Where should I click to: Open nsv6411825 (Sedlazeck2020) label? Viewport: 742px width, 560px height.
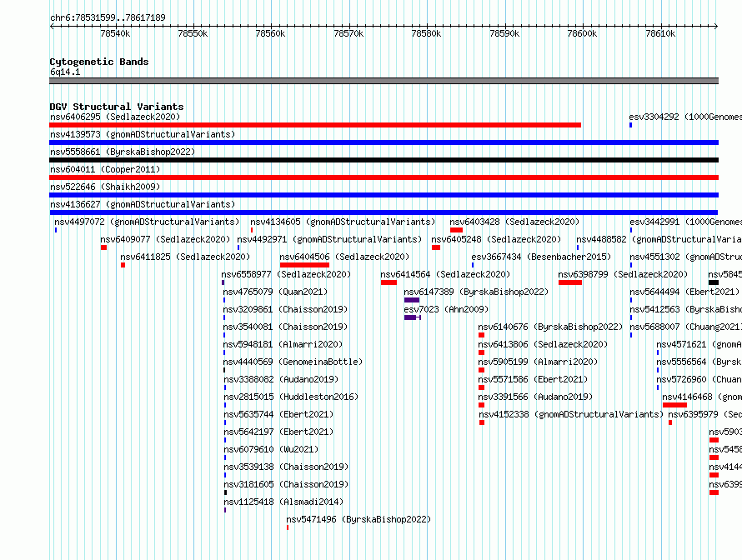(x=185, y=257)
